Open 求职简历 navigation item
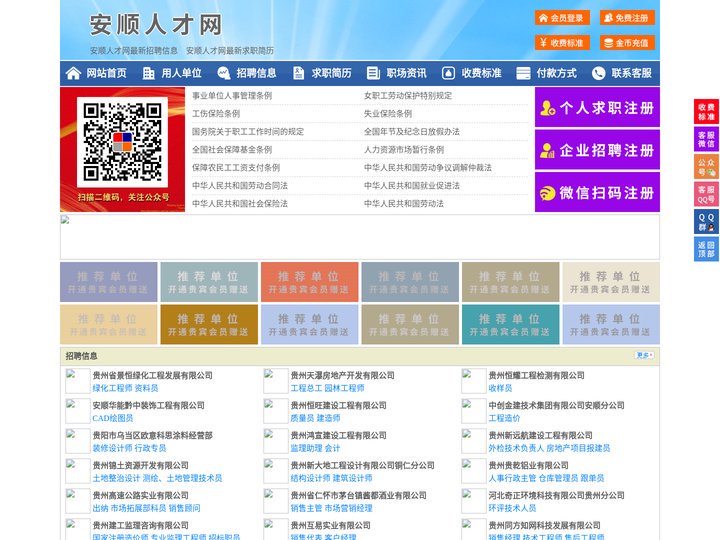The width and height of the screenshot is (720, 540). click(332, 73)
